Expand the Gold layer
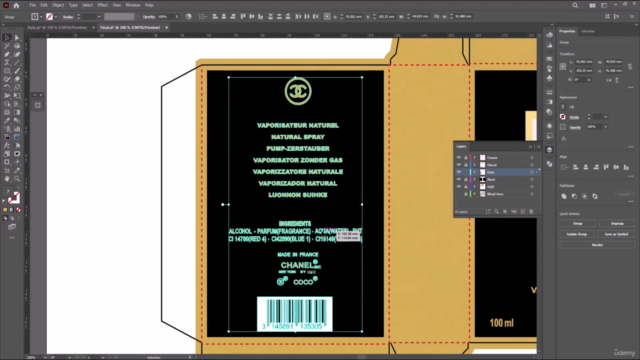 (474, 187)
